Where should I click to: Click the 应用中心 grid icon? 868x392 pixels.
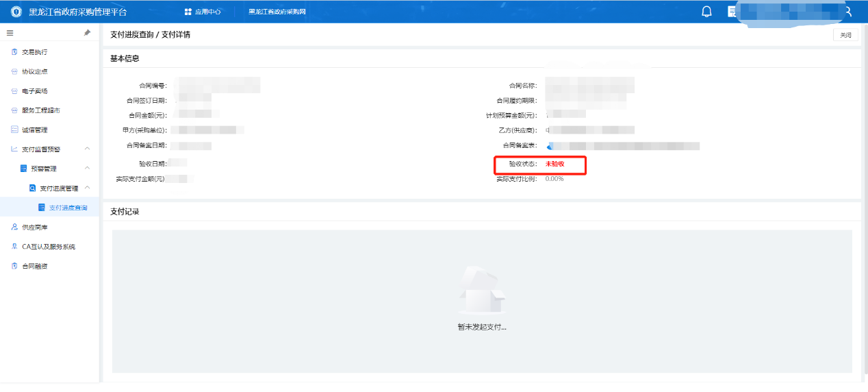point(188,12)
